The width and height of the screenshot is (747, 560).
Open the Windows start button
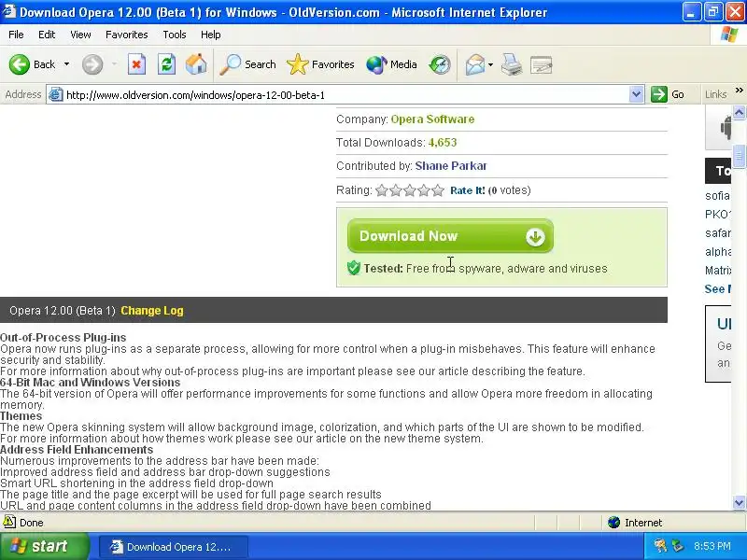[45, 546]
